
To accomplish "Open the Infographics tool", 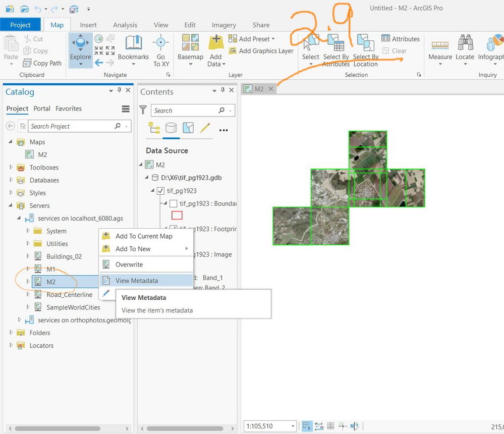I will [x=491, y=50].
